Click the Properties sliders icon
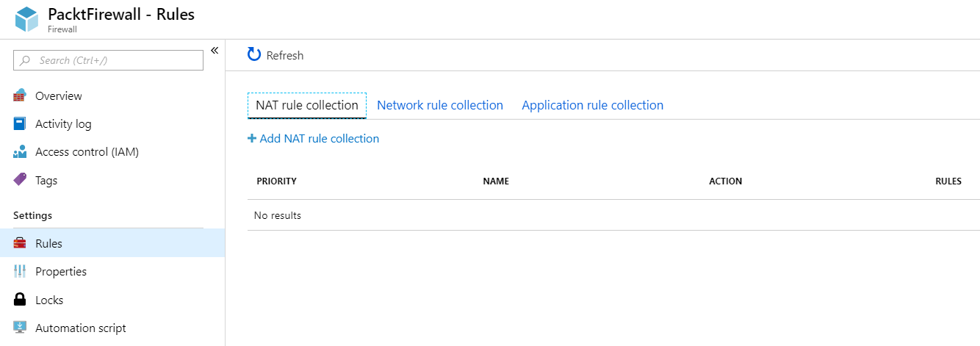The width and height of the screenshot is (980, 346). (x=20, y=271)
